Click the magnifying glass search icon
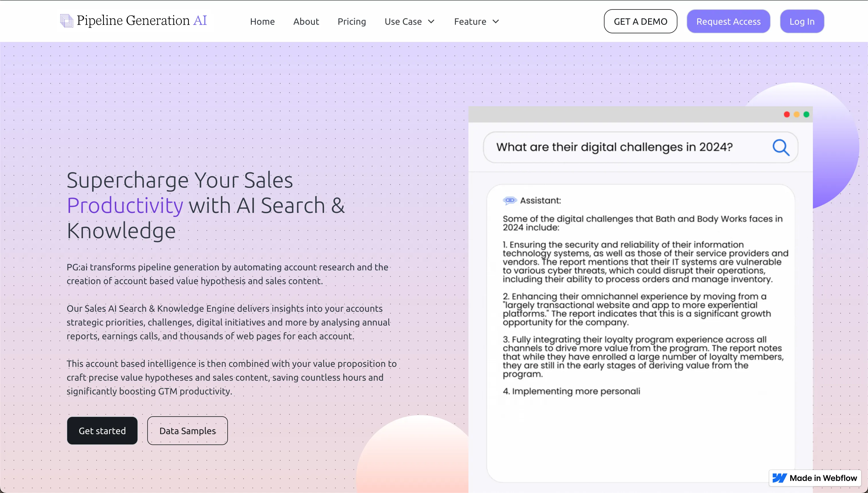Image resolution: width=868 pixels, height=493 pixels. [x=781, y=147]
